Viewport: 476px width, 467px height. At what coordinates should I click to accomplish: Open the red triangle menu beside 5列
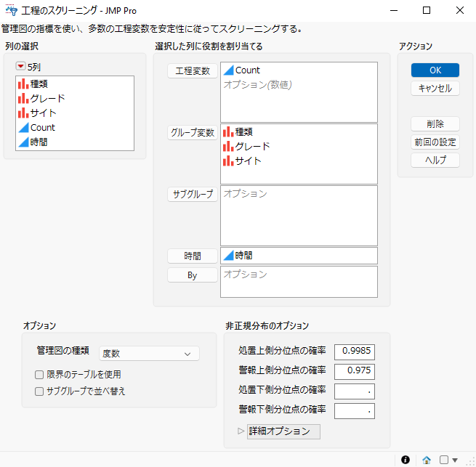click(20, 66)
